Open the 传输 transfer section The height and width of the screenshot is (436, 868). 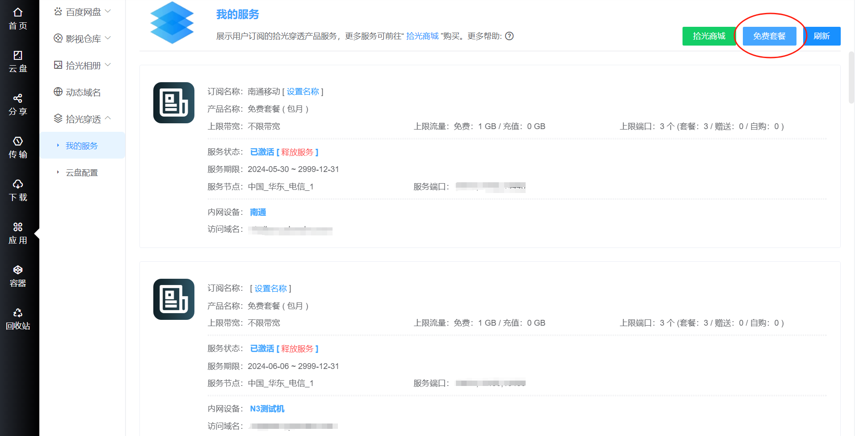click(x=18, y=147)
